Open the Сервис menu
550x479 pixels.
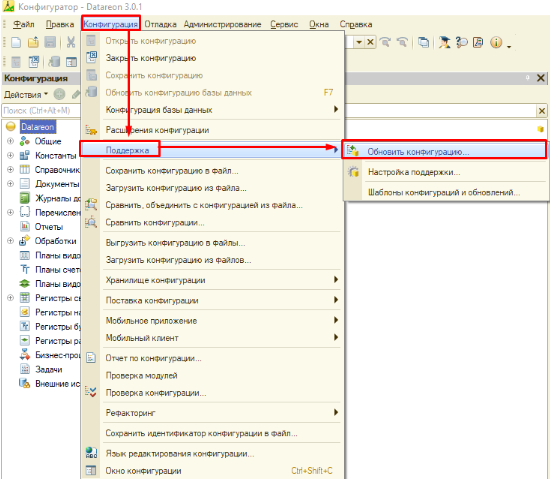click(x=284, y=25)
